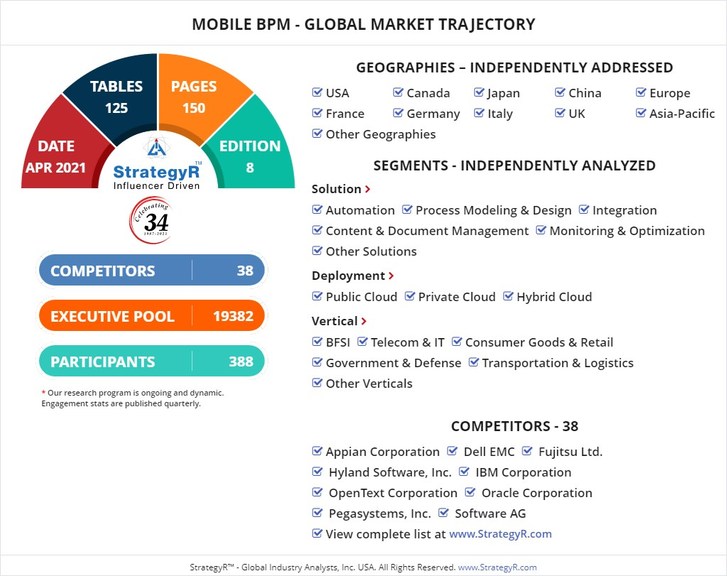Click the Celebrating 34 anniversary badge

click(x=151, y=220)
